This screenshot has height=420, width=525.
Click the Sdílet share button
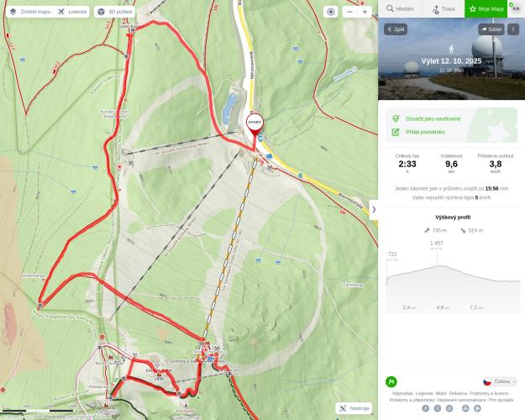click(491, 29)
